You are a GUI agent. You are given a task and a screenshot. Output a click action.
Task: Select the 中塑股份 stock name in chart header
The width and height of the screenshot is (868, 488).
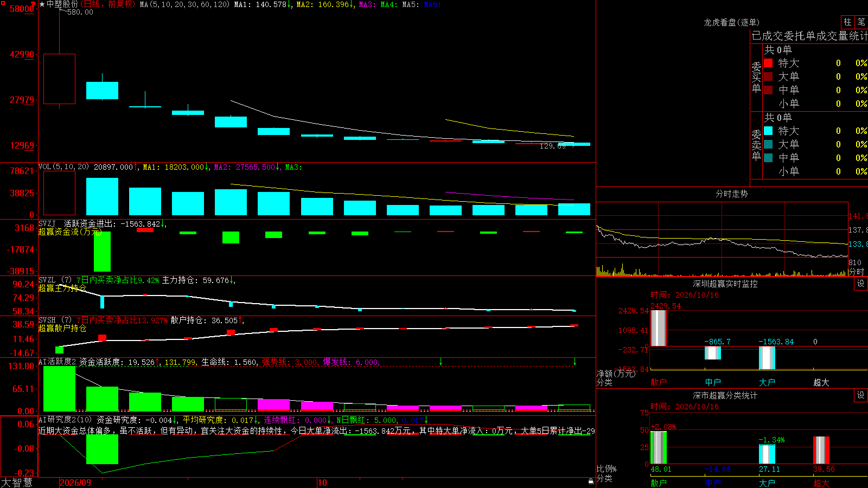point(62,4)
